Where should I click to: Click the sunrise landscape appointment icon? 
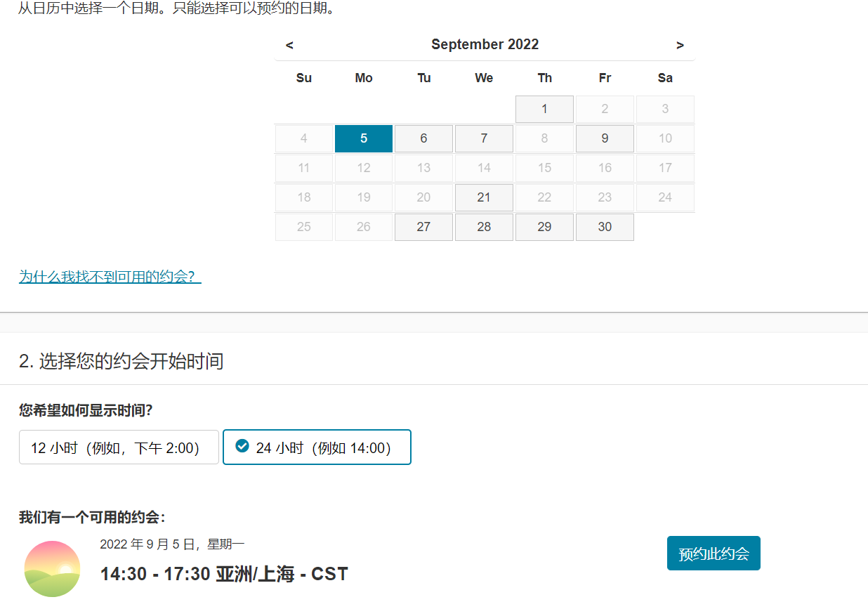52,568
